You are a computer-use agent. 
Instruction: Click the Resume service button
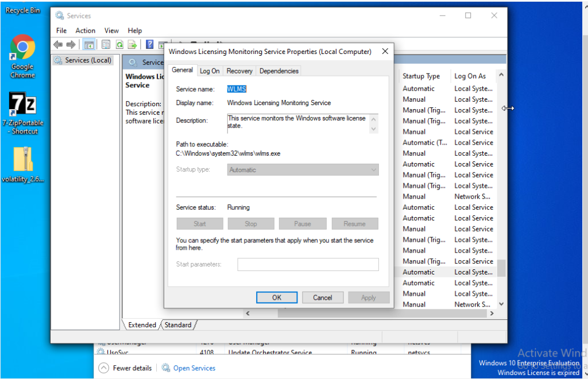355,224
